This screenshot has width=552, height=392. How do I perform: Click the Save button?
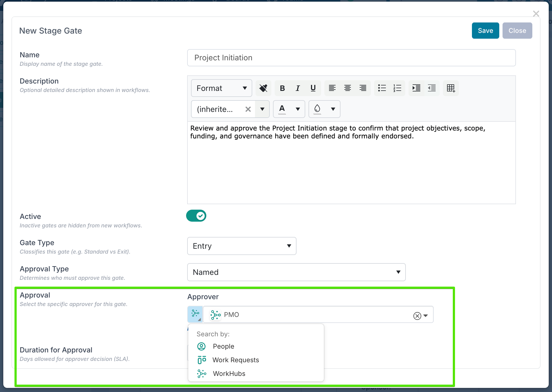click(x=485, y=31)
